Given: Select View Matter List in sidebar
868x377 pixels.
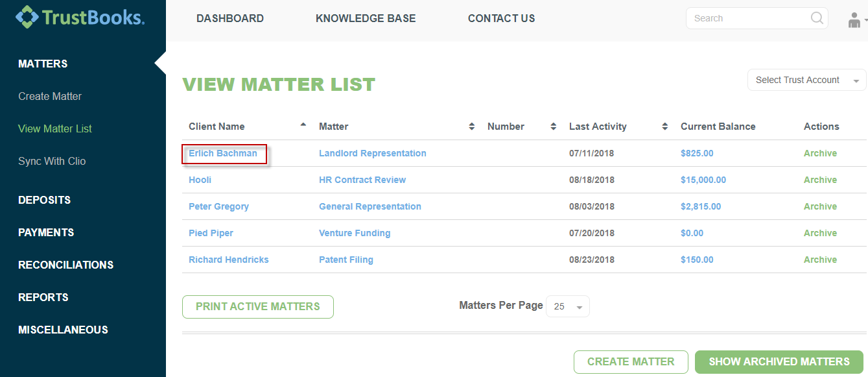Looking at the screenshot, I should 55,128.
